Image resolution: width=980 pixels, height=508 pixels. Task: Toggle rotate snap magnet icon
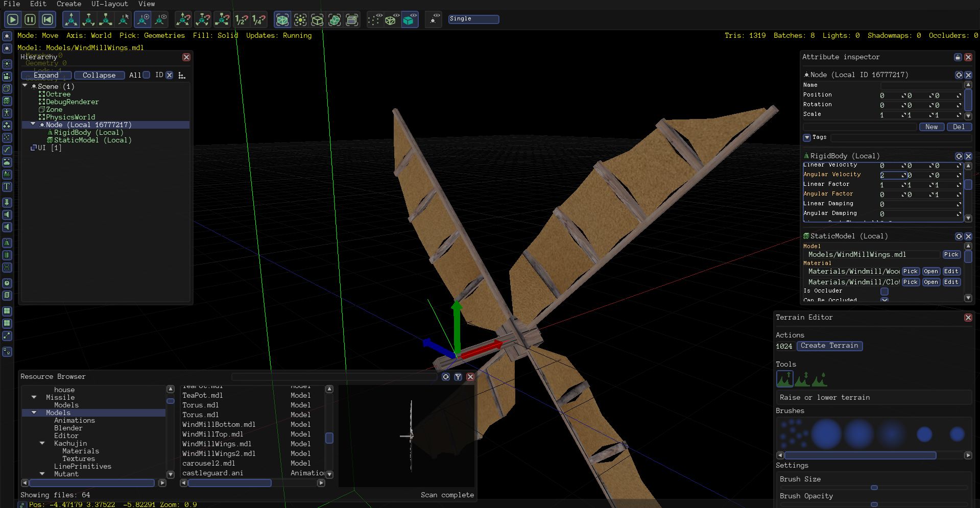203,19
